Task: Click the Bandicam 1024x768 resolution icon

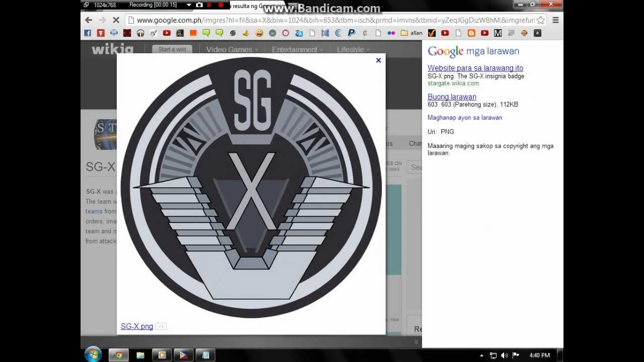Action: (x=87, y=5)
